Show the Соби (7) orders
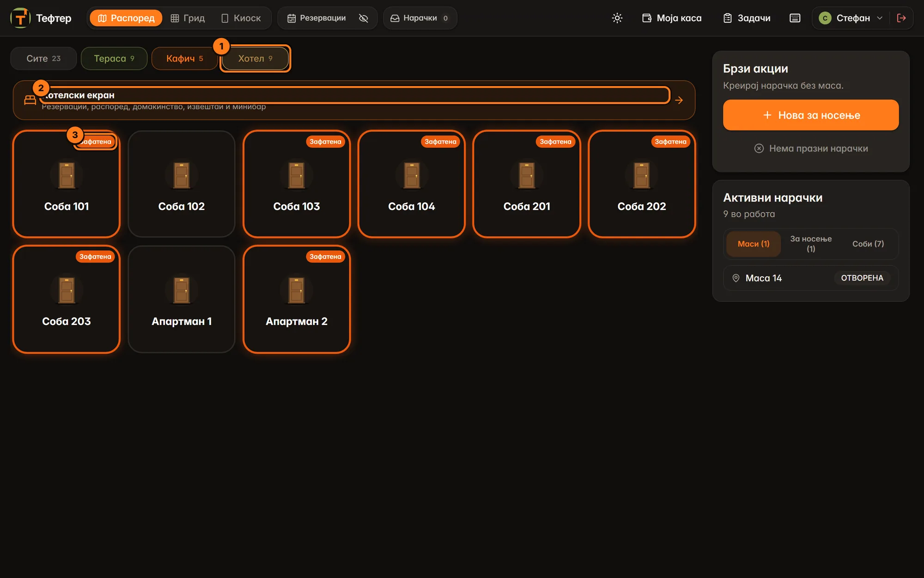The image size is (924, 578). coord(868,244)
